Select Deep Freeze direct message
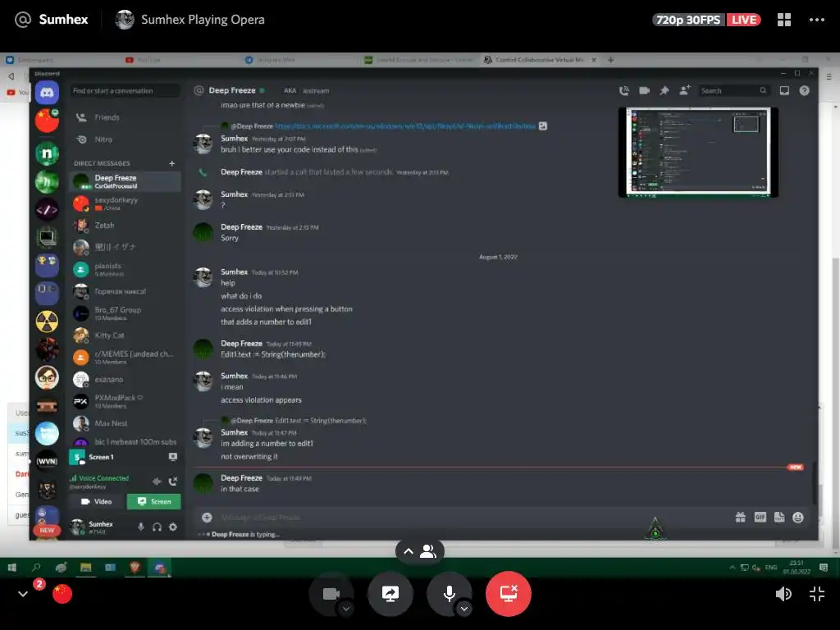 coord(126,181)
